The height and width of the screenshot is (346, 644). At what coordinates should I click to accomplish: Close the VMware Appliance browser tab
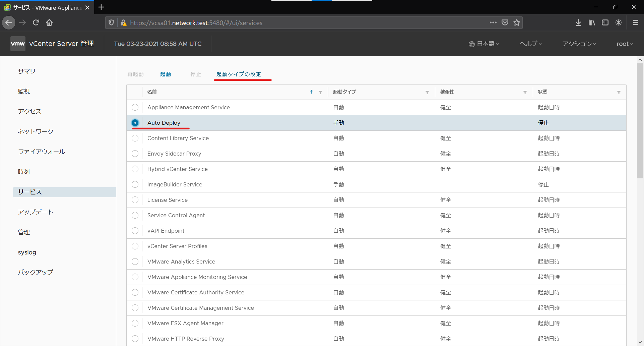87,7
